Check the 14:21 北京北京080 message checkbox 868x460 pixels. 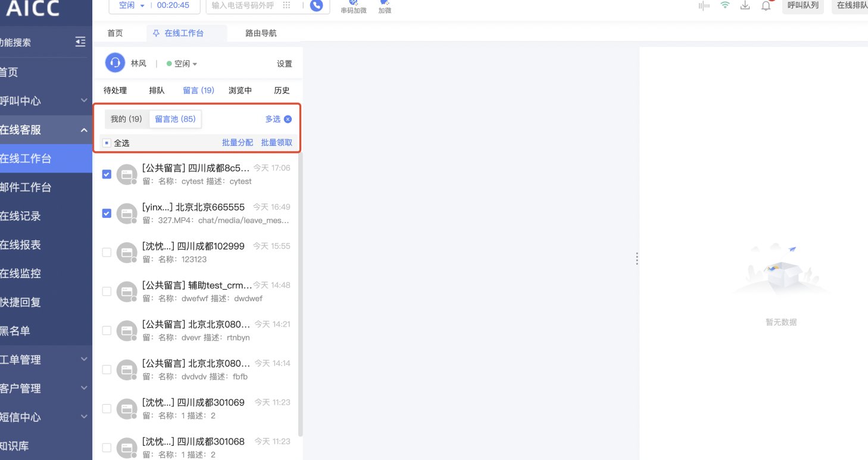click(107, 330)
